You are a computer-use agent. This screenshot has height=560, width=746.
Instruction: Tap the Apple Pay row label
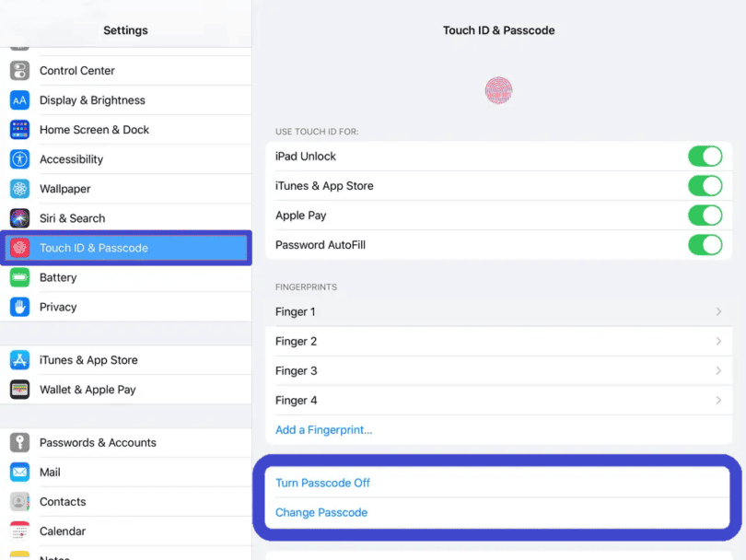(300, 216)
